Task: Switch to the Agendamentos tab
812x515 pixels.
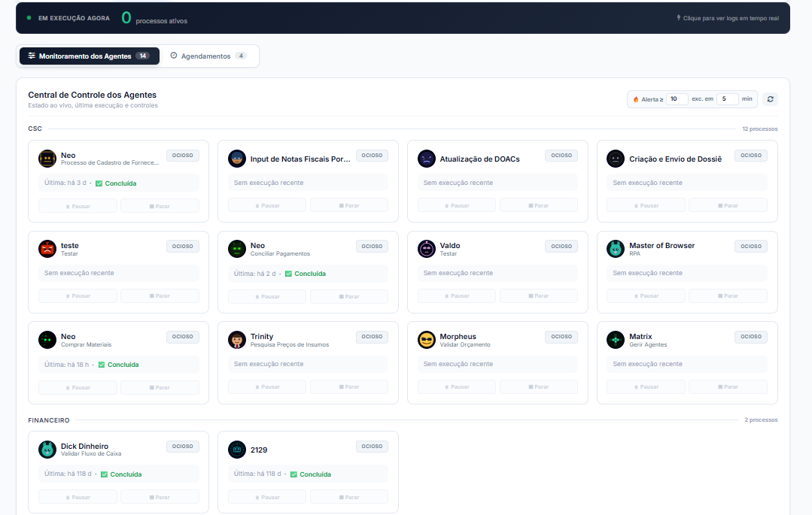Action: tap(208, 56)
